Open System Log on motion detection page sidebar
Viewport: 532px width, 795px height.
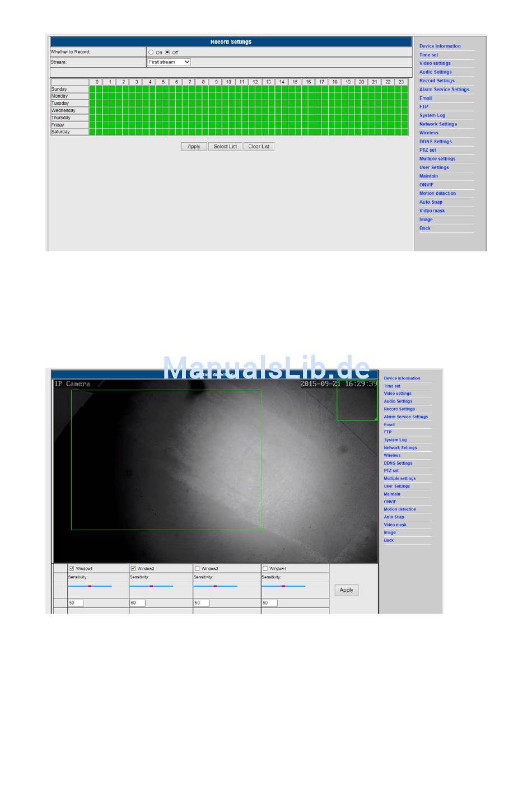coord(395,440)
